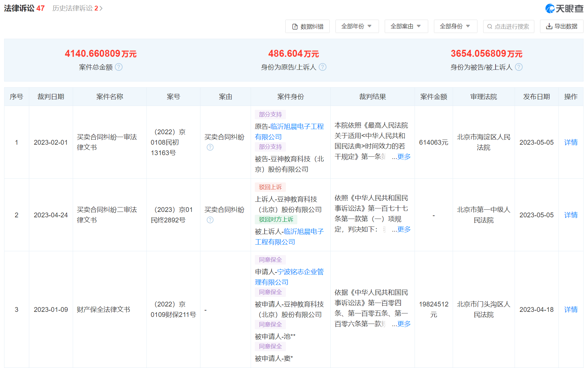Open 详情 for case row 3

(571, 310)
